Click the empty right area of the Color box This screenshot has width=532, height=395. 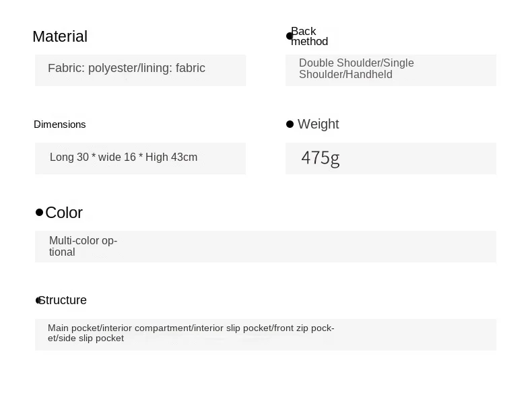(x=305, y=246)
